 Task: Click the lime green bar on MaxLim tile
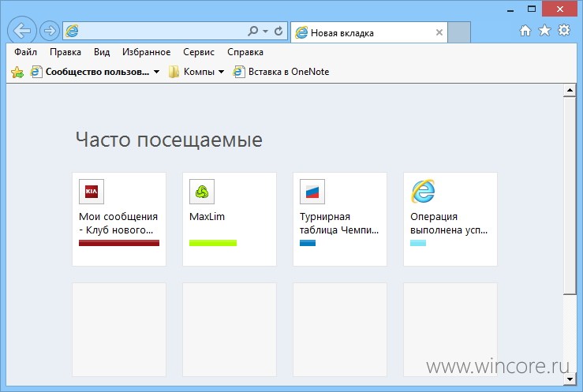[x=213, y=243]
